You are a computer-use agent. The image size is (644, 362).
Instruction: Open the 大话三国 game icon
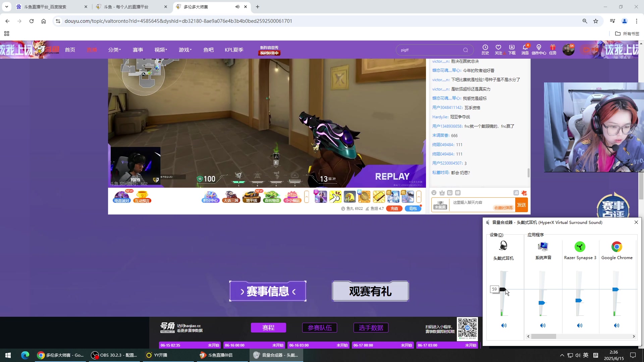[231, 197]
